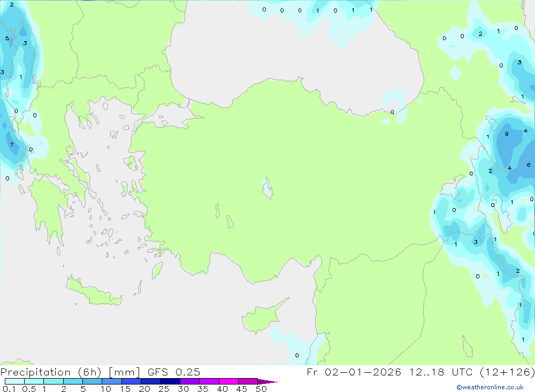Click the 0.1–0.5 mm lightest cyan legend swatch
The height and width of the screenshot is (392, 535).
(14, 381)
